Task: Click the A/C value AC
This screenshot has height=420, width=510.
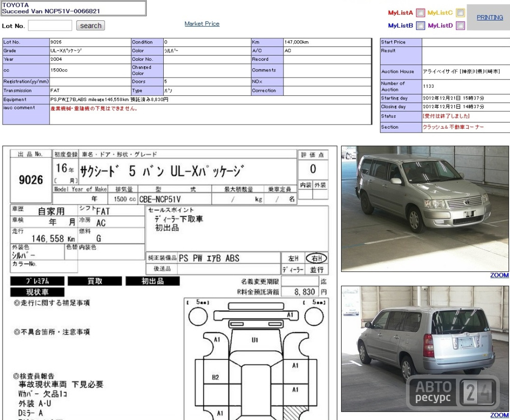Action: [288, 51]
